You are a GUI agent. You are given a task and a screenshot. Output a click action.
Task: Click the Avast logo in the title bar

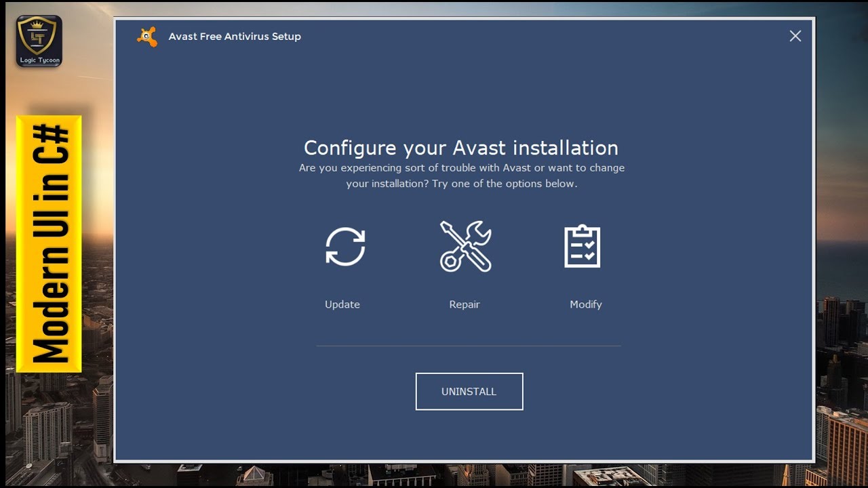(147, 37)
